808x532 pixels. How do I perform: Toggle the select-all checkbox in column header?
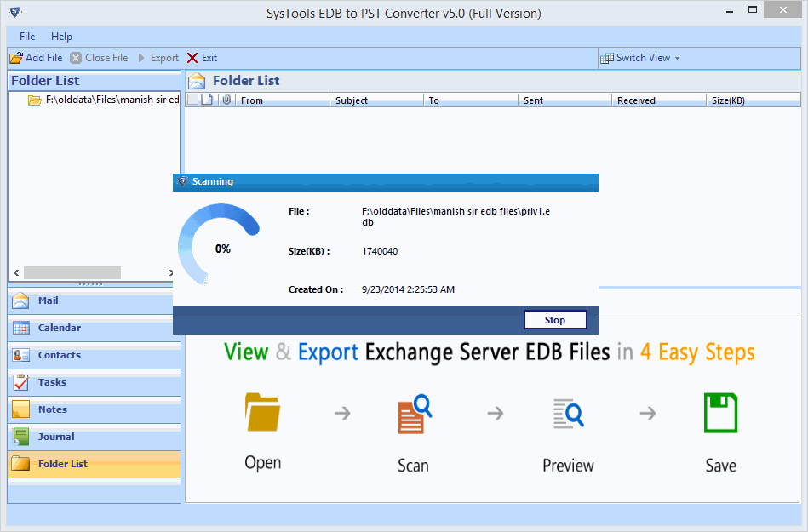click(192, 100)
